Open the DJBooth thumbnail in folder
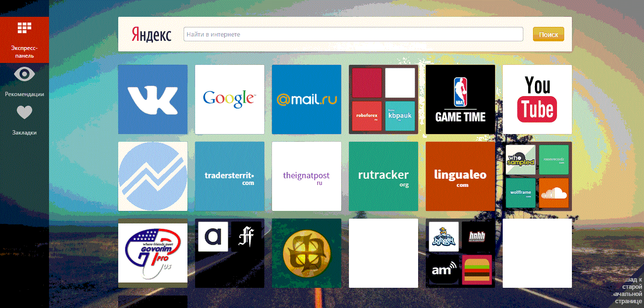The width and height of the screenshot is (644, 308). click(444, 236)
